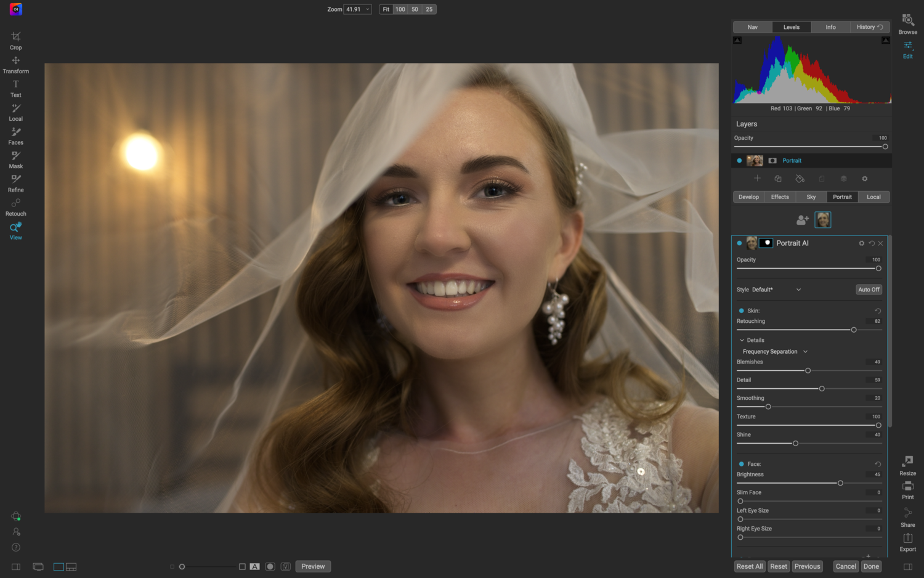Collapse the Details section
This screenshot has height=578, width=924.
point(742,341)
